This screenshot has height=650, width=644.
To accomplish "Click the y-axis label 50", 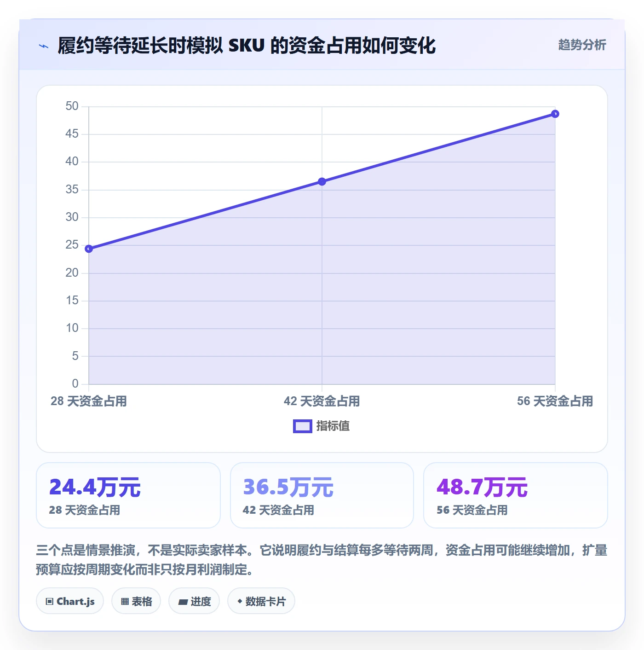I will pyautogui.click(x=72, y=106).
